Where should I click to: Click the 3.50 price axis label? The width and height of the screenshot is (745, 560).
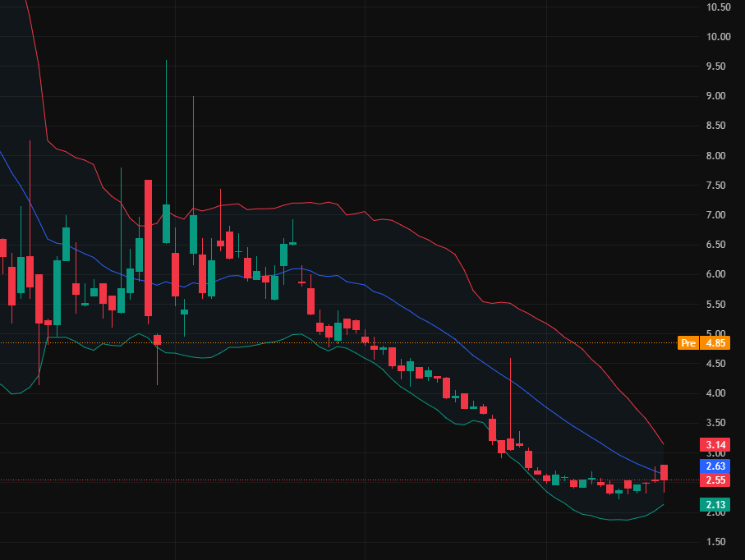(x=715, y=423)
